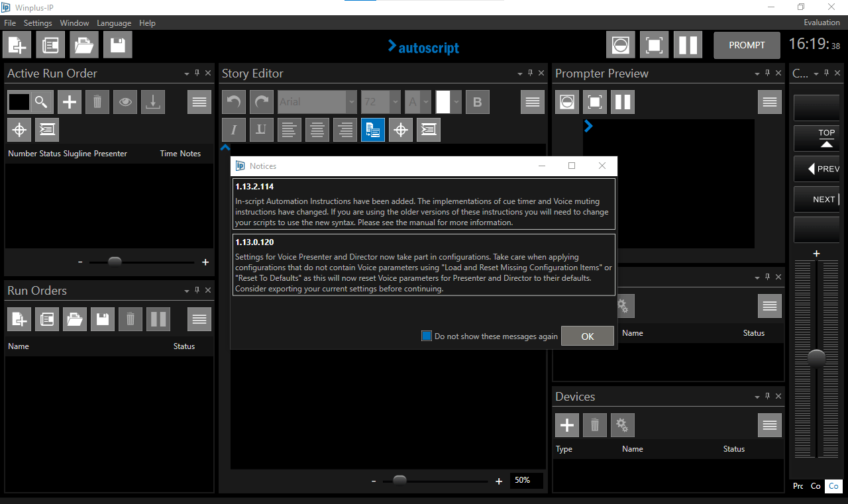Viewport: 848px width, 504px height.
Task: Click the redo arrow in Story Editor
Action: click(x=262, y=102)
